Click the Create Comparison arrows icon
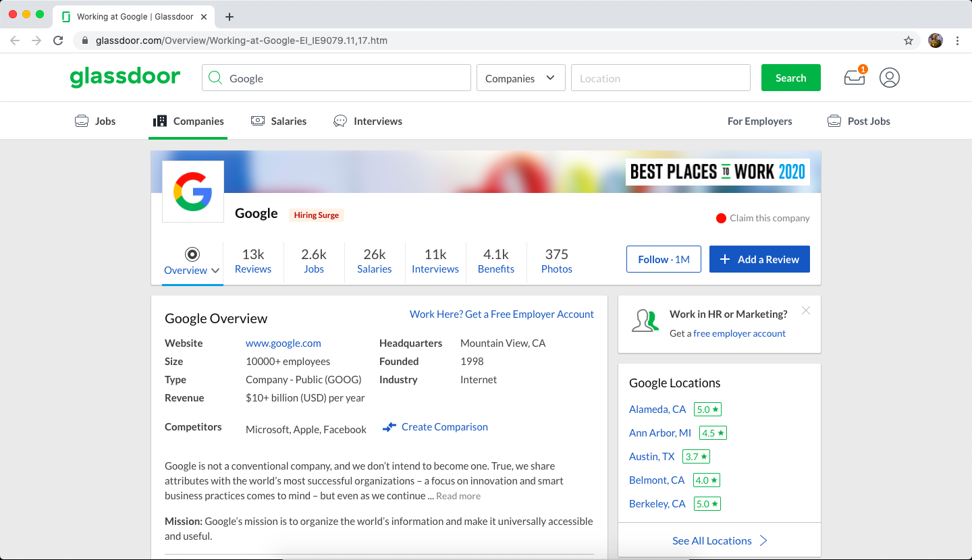 click(389, 427)
